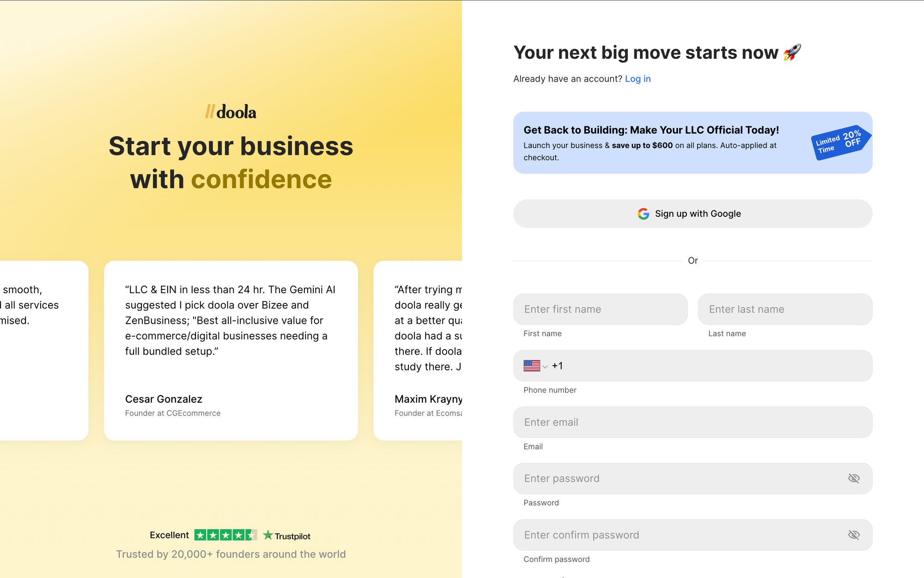Click the Trustpilot logo
924x578 pixels.
click(286, 535)
